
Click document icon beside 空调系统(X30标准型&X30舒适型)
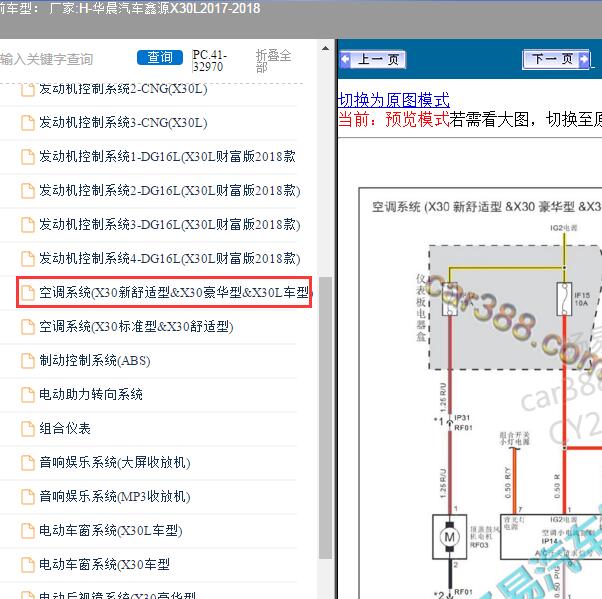(28, 327)
